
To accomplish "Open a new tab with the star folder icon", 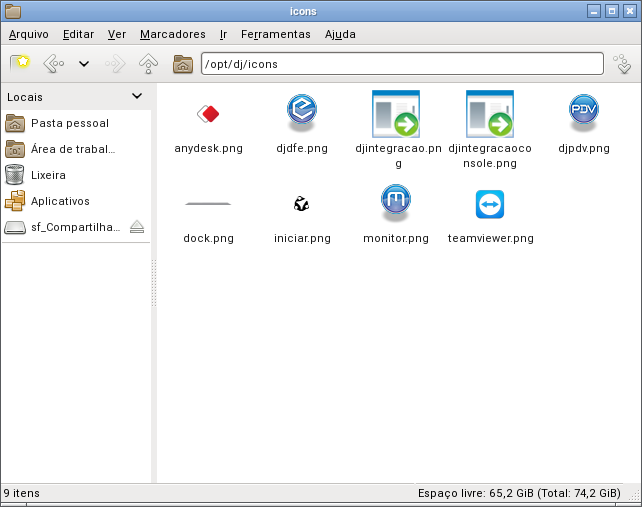I will pyautogui.click(x=20, y=63).
